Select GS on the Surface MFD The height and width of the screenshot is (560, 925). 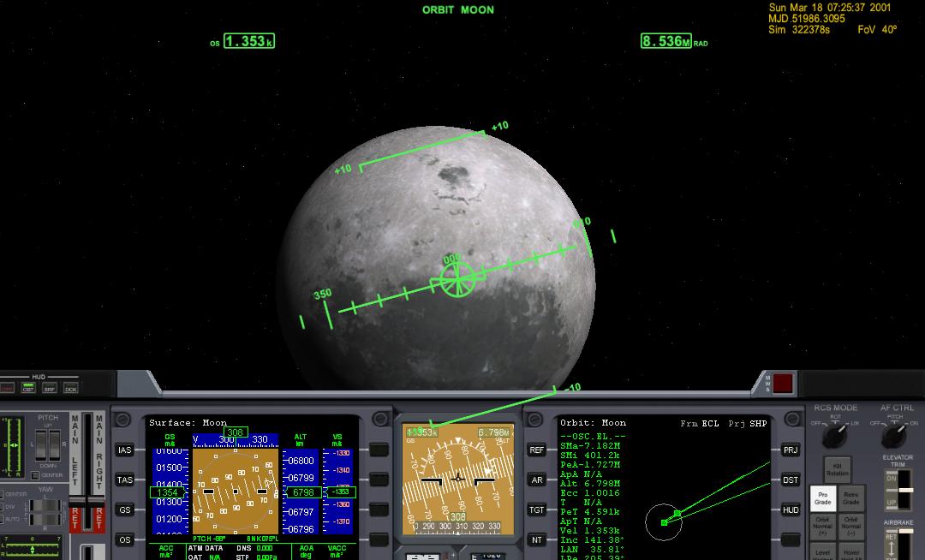click(x=124, y=509)
